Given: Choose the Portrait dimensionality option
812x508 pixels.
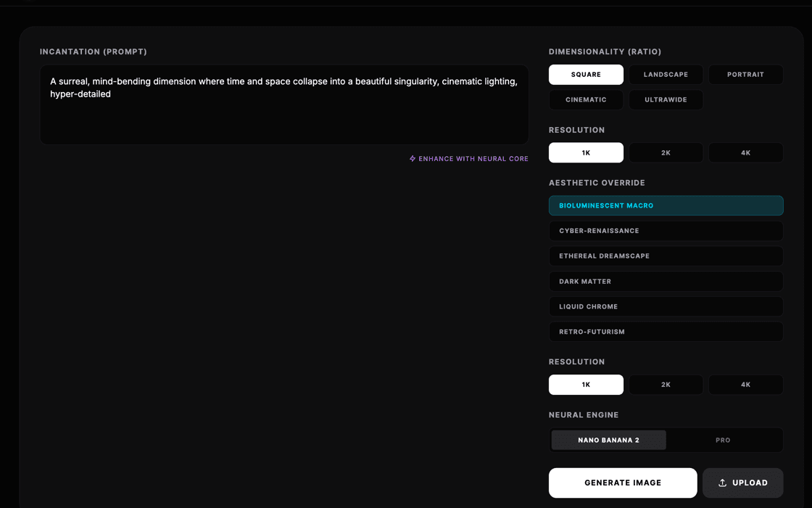Looking at the screenshot, I should tap(745, 75).
